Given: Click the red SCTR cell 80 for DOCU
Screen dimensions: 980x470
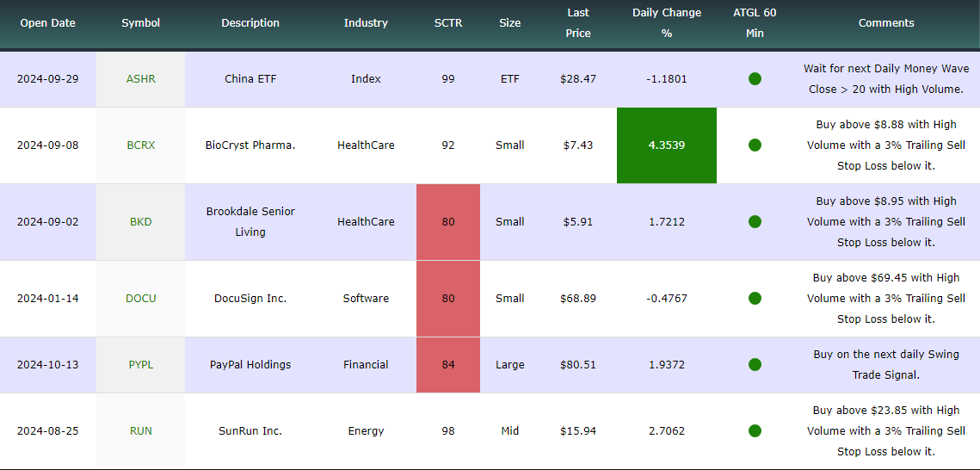Looking at the screenshot, I should point(448,299).
